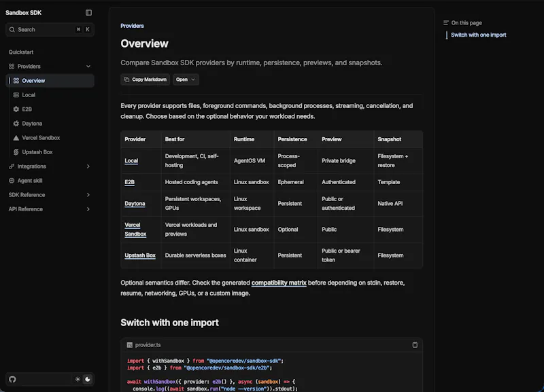Click the Snapshot column header
The image size is (544, 392).
tap(389, 139)
